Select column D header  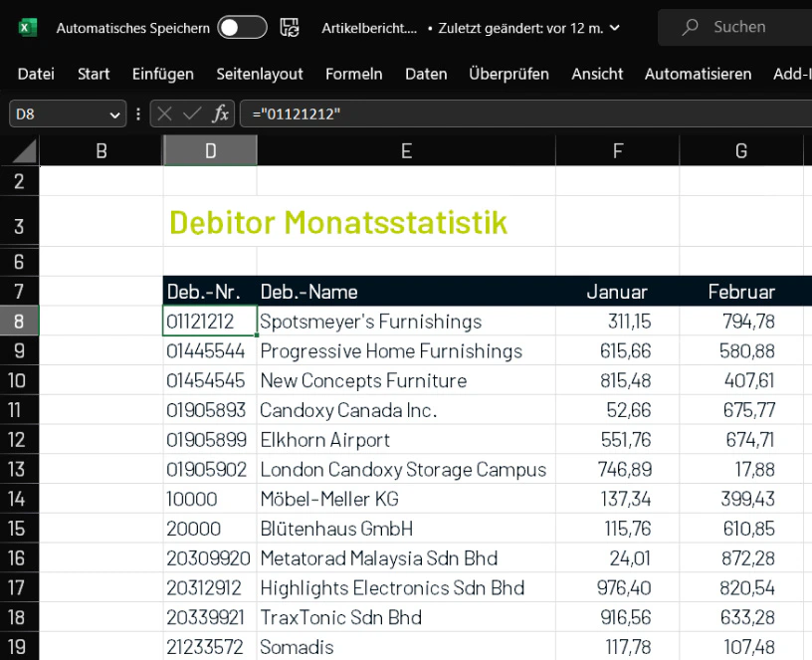210,150
